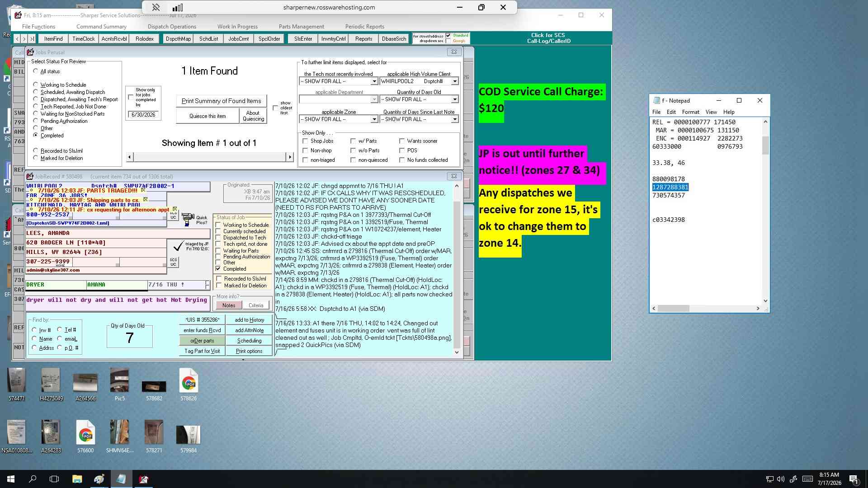Open 578626 PDF desktop file
868x488 pixels.
(189, 384)
